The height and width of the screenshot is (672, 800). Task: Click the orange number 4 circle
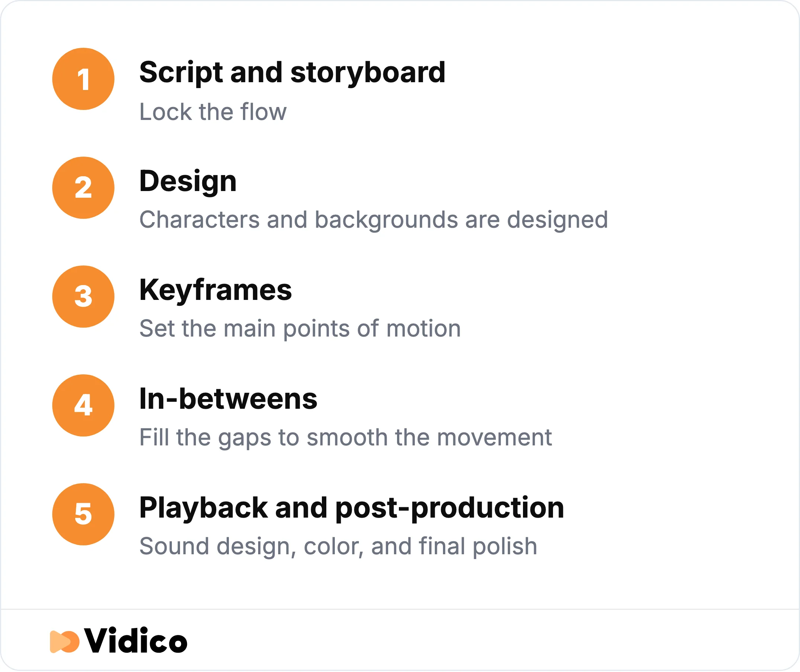(83, 406)
